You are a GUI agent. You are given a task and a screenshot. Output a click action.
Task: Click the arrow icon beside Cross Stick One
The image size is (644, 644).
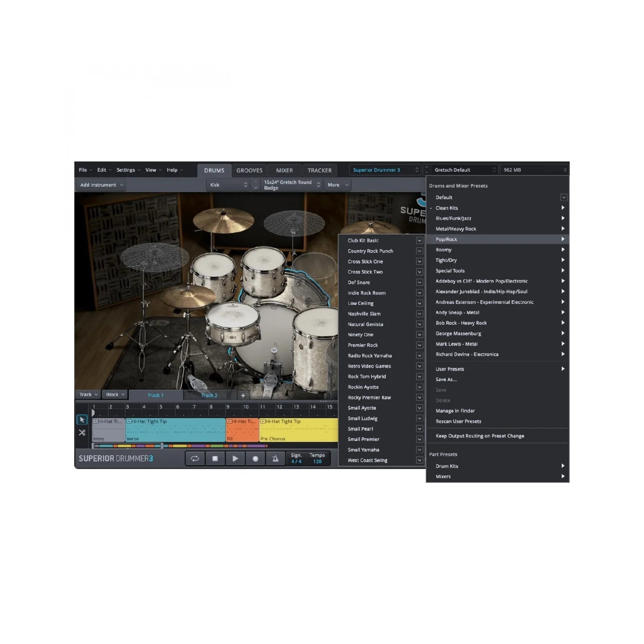pos(419,261)
